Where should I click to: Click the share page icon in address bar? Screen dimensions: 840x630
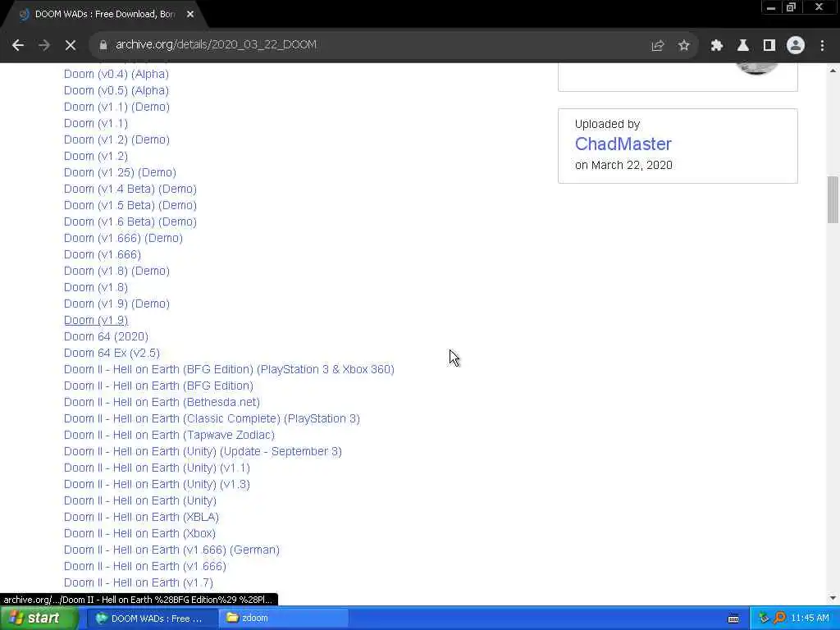[657, 45]
